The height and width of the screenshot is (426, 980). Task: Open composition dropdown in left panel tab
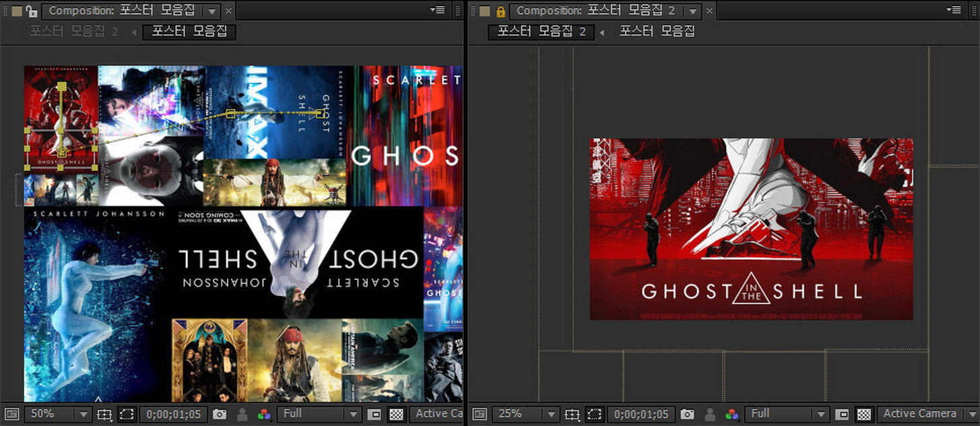(x=211, y=11)
